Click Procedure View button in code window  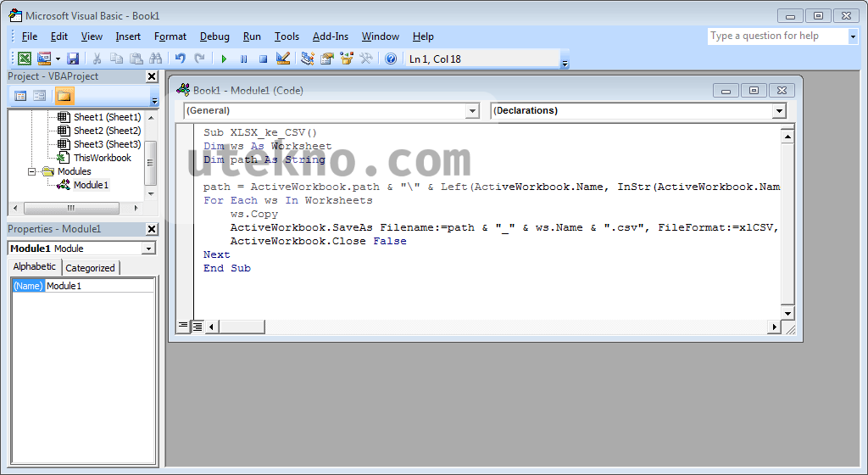183,327
